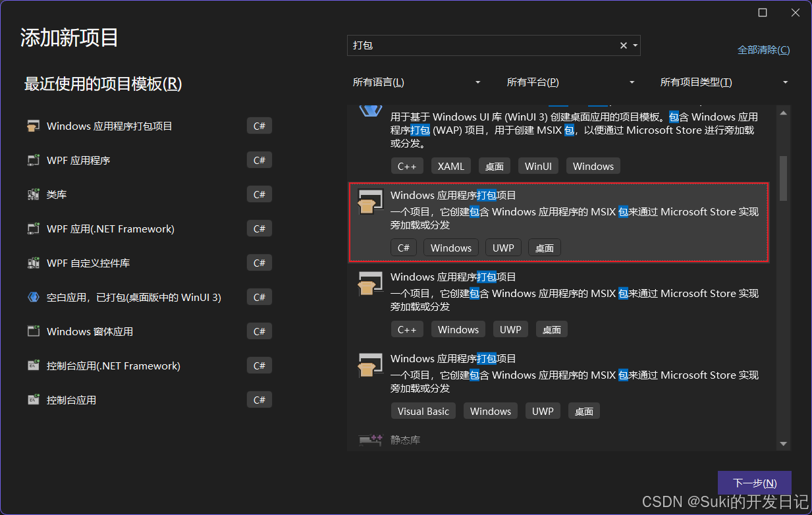
Task: Click the C# tag beside Windows 窗体应用
Action: tap(259, 331)
